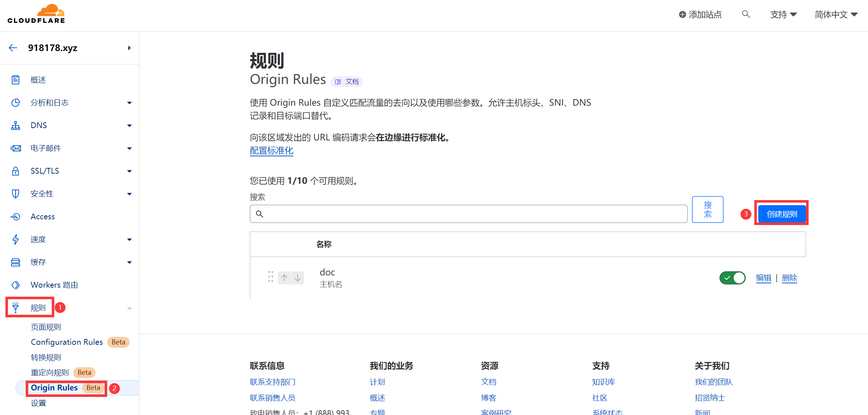Click the 搜索 button beside search box

[708, 209]
